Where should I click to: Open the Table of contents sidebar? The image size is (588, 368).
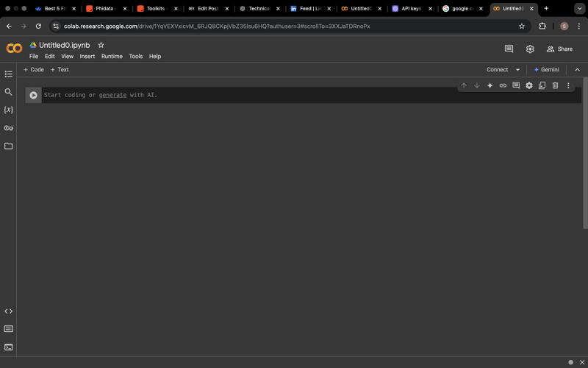(x=9, y=74)
